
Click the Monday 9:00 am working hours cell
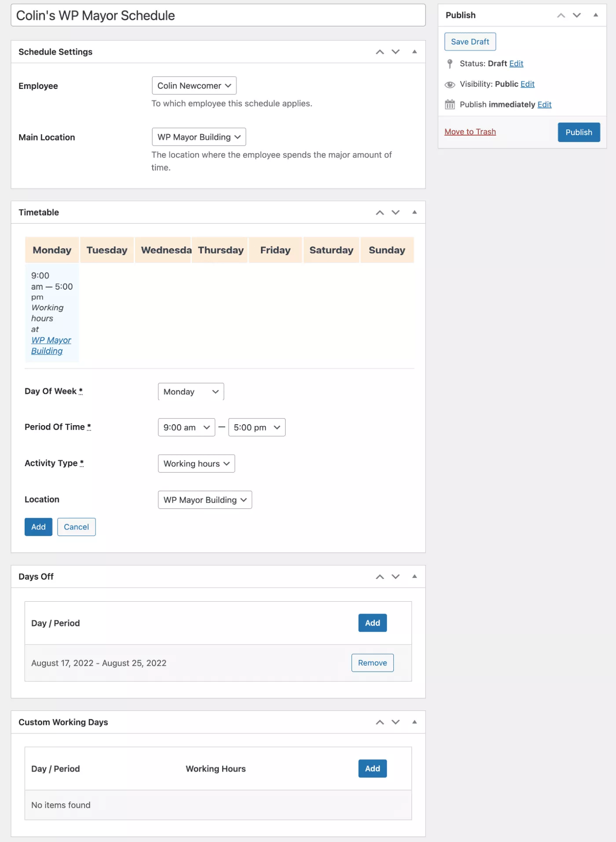[x=52, y=313]
